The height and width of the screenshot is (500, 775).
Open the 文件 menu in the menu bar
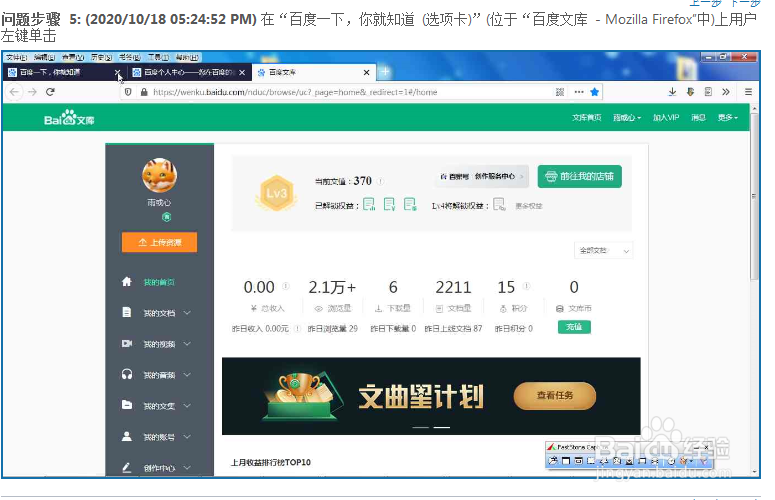coord(16,58)
